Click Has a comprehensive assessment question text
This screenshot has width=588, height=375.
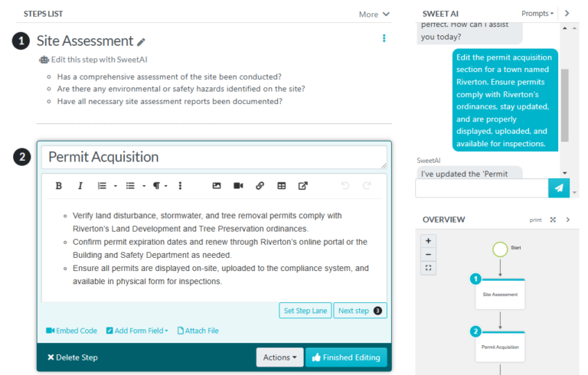pos(169,77)
